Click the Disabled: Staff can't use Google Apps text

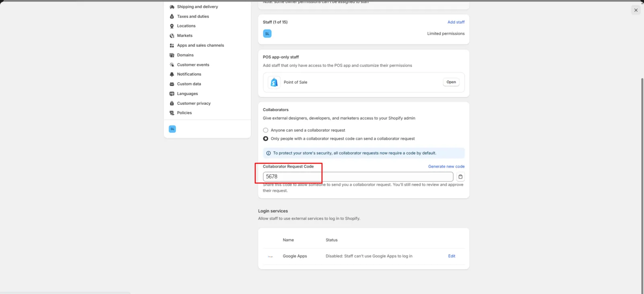tap(369, 256)
